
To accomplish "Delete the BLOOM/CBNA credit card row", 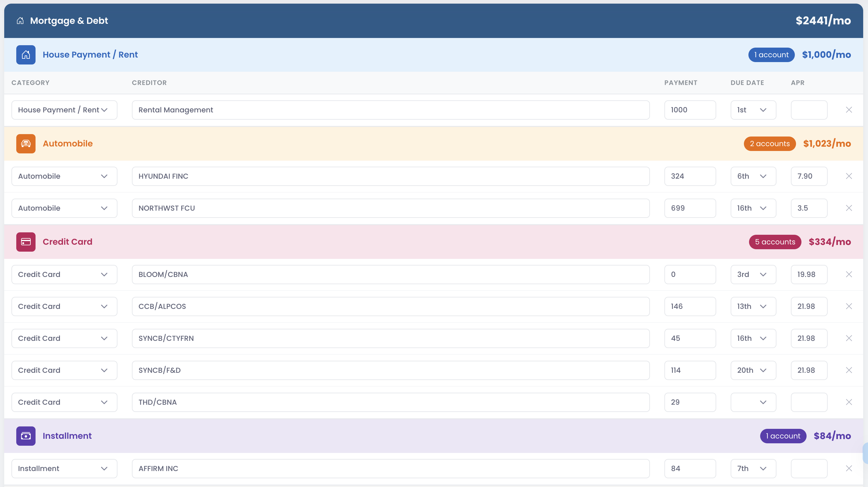I will point(848,274).
